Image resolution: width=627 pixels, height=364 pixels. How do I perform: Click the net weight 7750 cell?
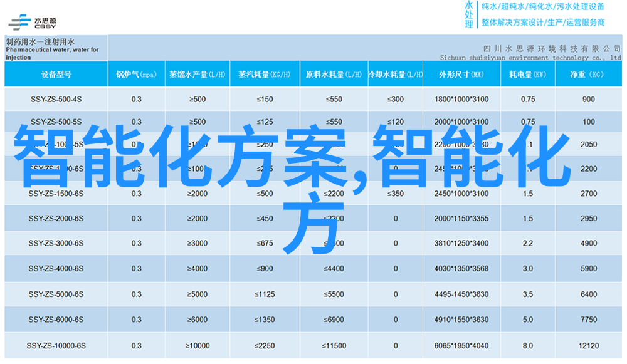click(589, 320)
